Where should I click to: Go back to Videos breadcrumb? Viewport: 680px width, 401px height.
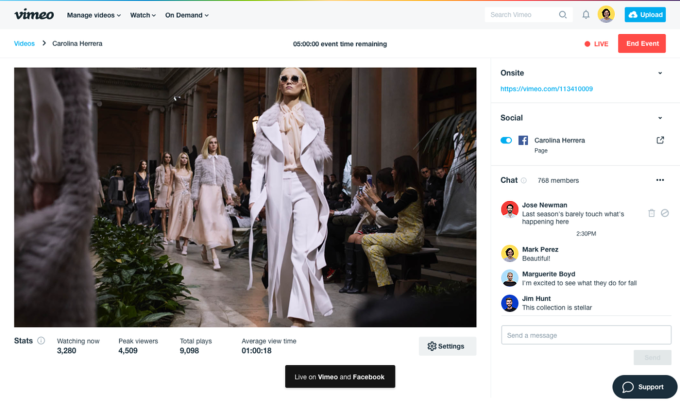pos(24,43)
